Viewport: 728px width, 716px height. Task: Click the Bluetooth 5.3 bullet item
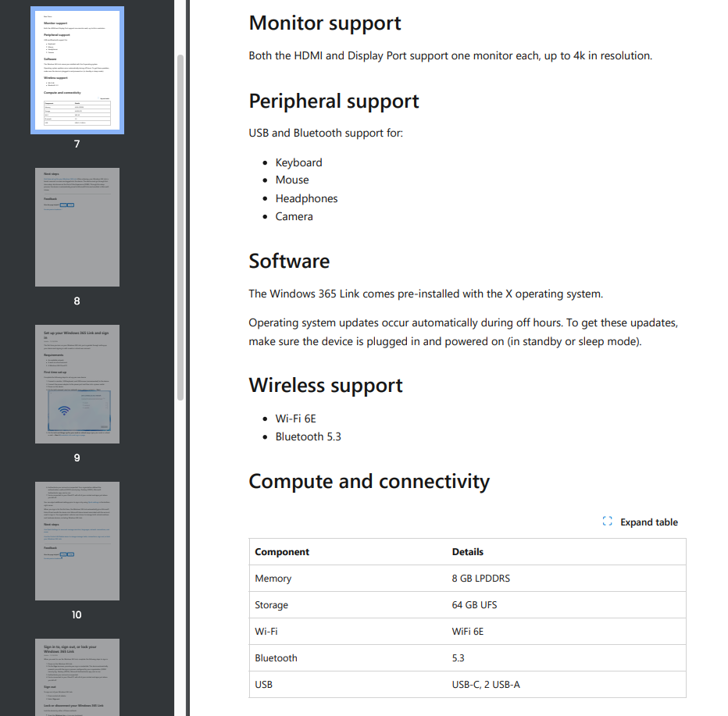pos(309,436)
